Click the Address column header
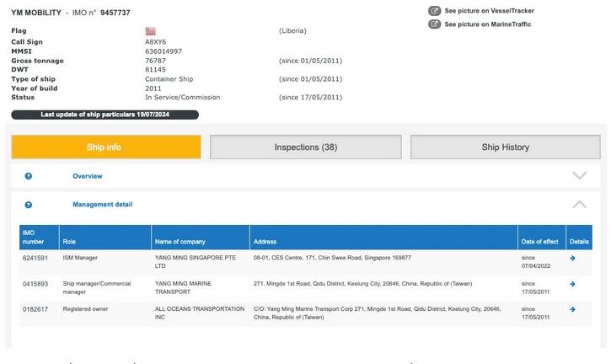The width and height of the screenshot is (611, 364). [x=383, y=237]
